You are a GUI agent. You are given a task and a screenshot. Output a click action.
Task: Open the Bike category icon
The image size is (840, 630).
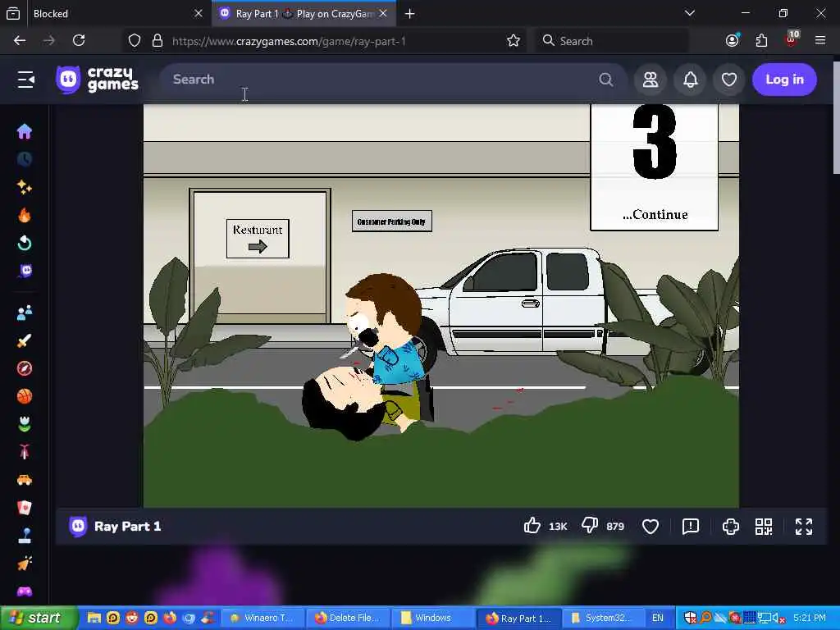(24, 452)
